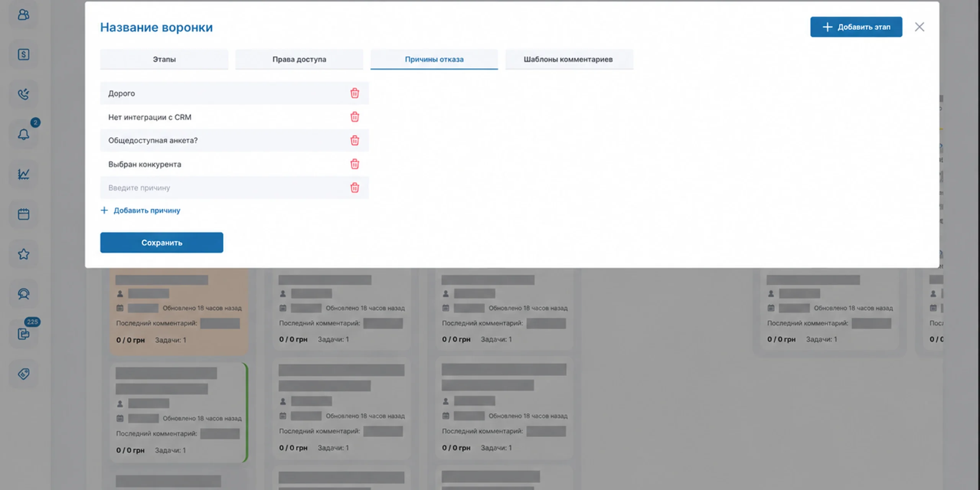Delete 'Общедоступная анкета?' reason
This screenshot has width=980, height=490.
[354, 140]
